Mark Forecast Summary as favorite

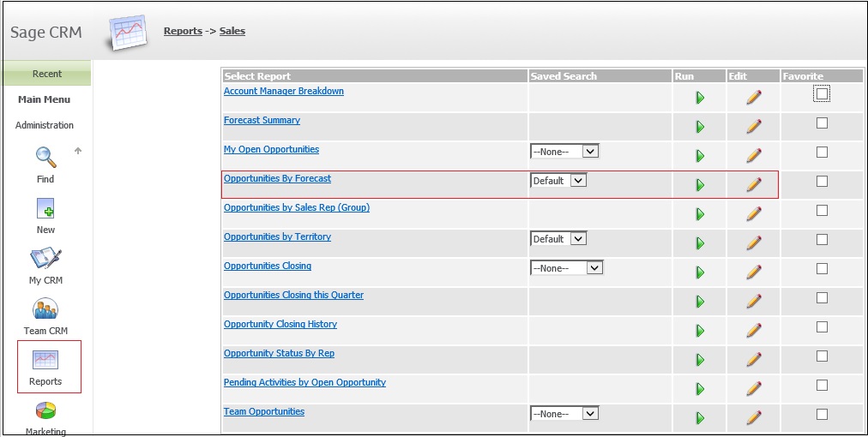click(x=822, y=123)
